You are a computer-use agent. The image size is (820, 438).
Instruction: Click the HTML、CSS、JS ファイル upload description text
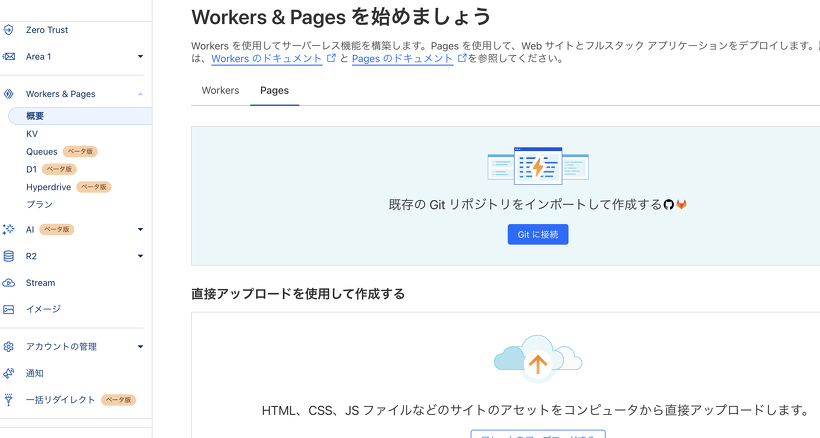tap(537, 410)
